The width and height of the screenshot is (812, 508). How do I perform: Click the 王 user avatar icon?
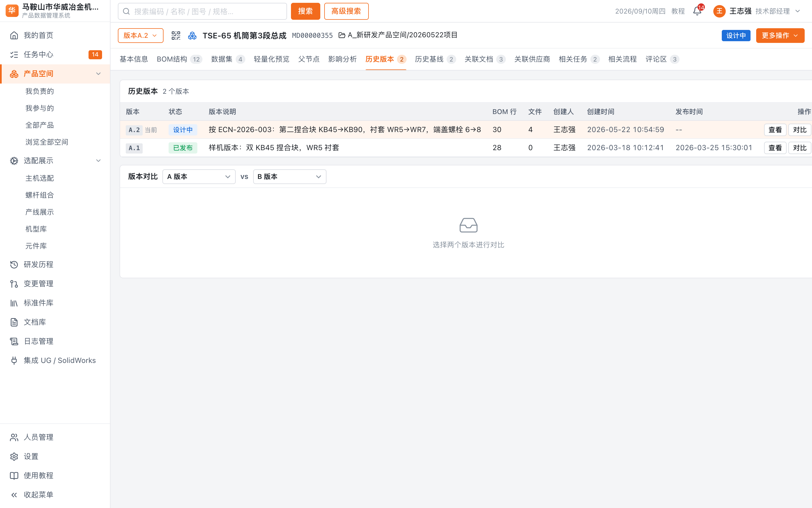[x=719, y=11]
